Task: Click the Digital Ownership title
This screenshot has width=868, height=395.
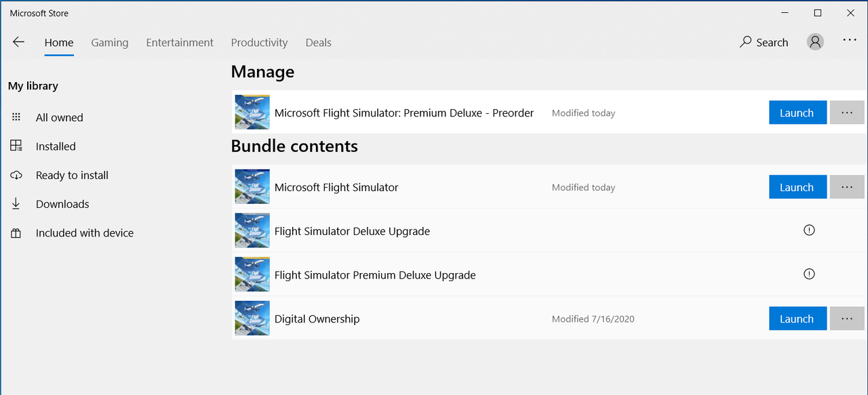Action: (x=317, y=318)
